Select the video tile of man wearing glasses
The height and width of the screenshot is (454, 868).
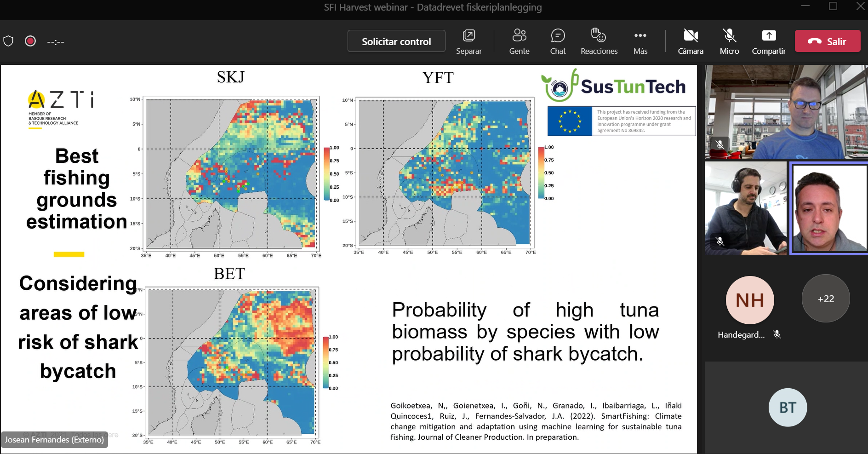tap(786, 112)
